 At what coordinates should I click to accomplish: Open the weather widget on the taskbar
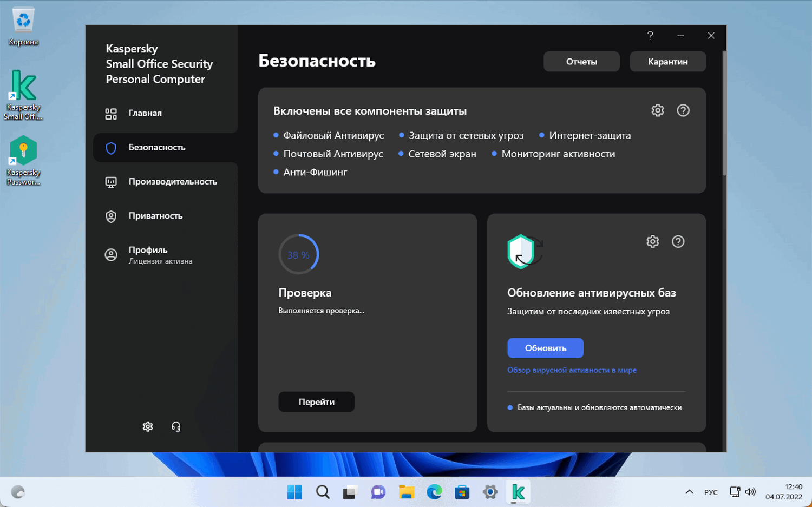pos(18,492)
